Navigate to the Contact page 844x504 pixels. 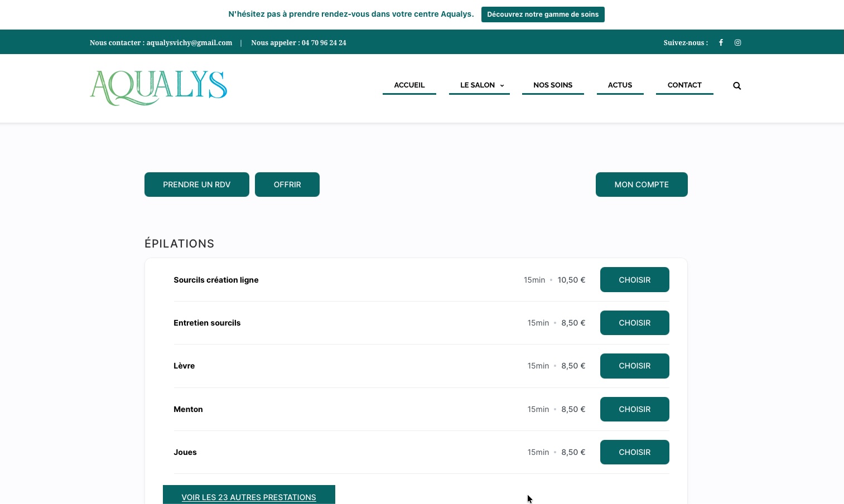click(x=684, y=85)
